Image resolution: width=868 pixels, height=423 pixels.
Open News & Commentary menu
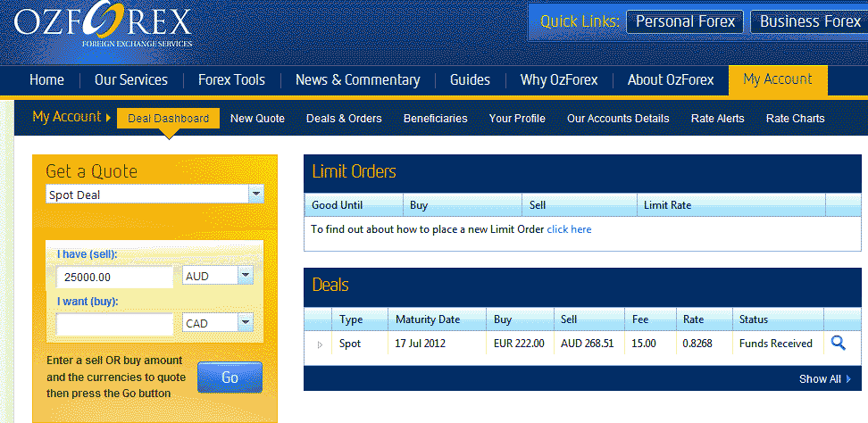pos(357,80)
